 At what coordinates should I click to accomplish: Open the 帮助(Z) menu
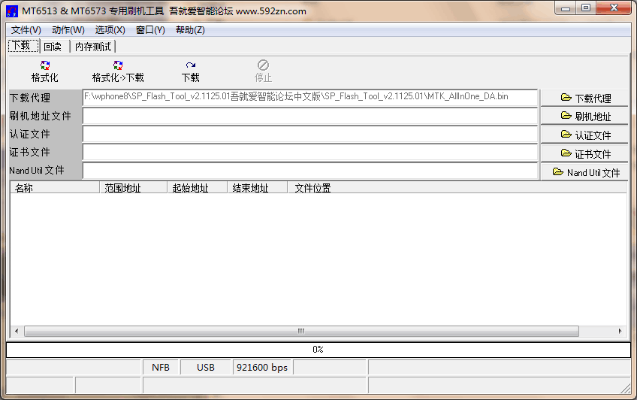click(x=190, y=30)
